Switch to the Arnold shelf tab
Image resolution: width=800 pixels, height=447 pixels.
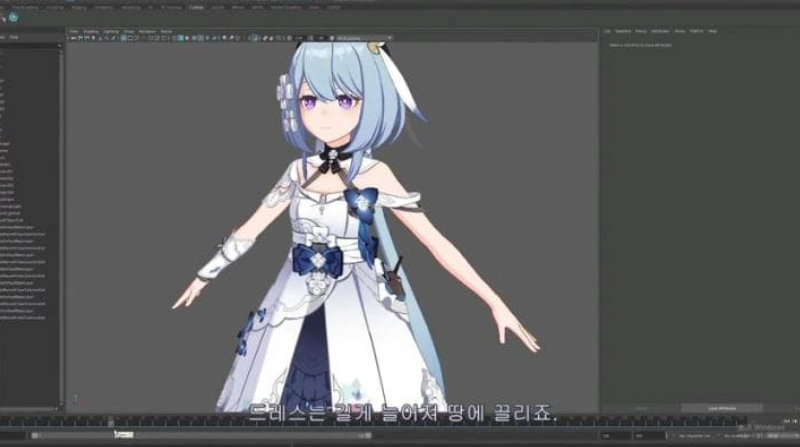pos(218,8)
